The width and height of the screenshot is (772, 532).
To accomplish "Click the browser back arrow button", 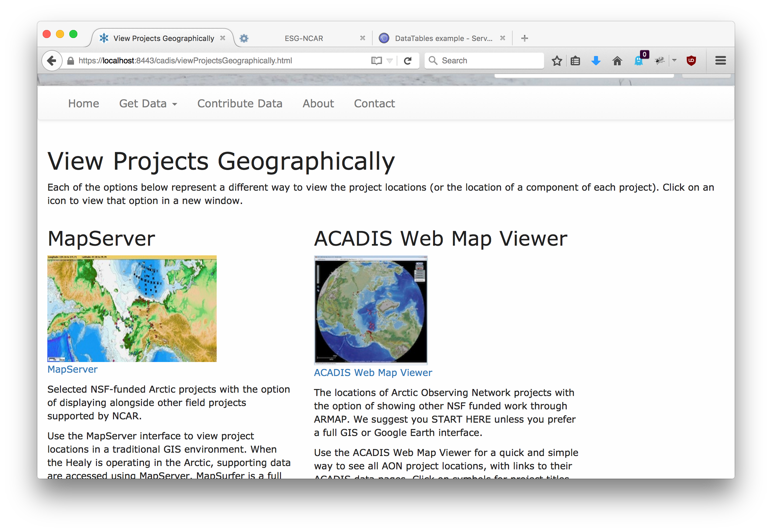I will point(52,61).
